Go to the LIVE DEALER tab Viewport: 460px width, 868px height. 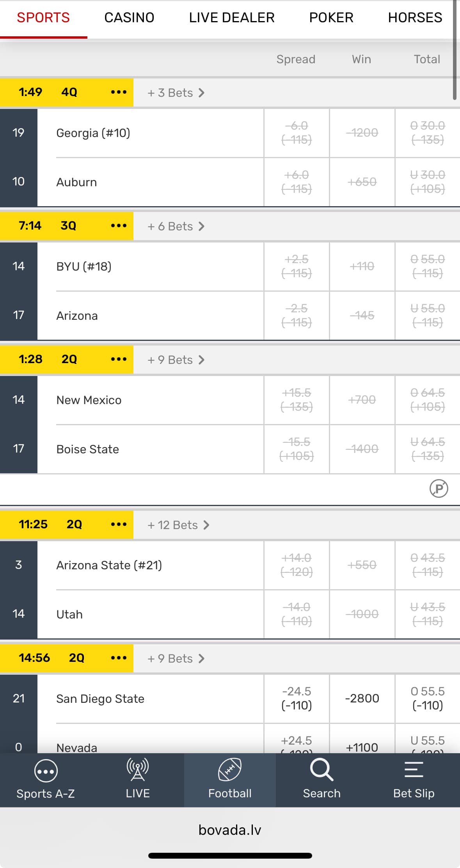232,18
